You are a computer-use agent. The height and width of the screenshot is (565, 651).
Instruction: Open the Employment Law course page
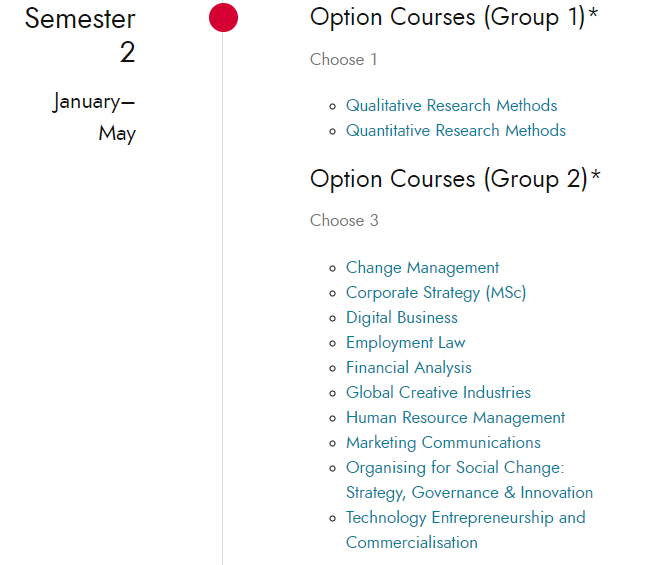point(406,342)
